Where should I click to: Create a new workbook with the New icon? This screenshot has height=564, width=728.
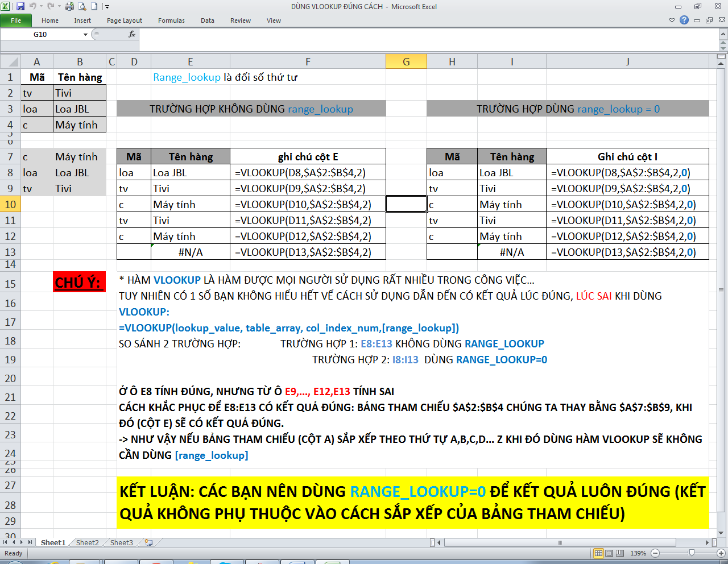(94, 7)
